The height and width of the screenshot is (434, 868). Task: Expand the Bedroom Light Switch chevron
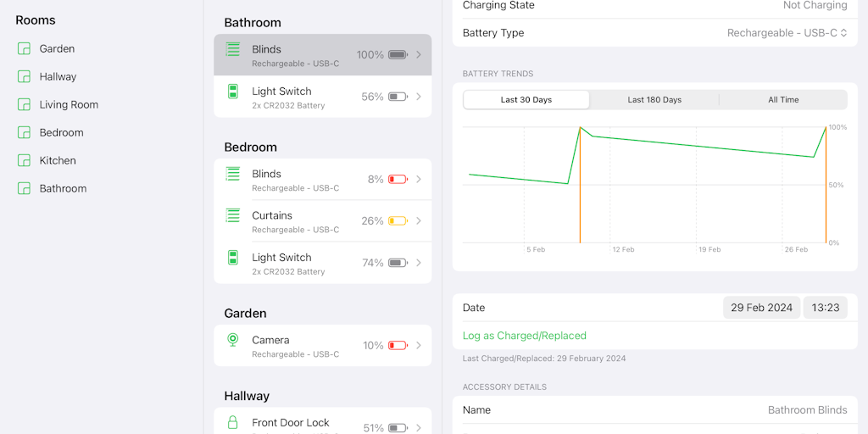pos(419,263)
